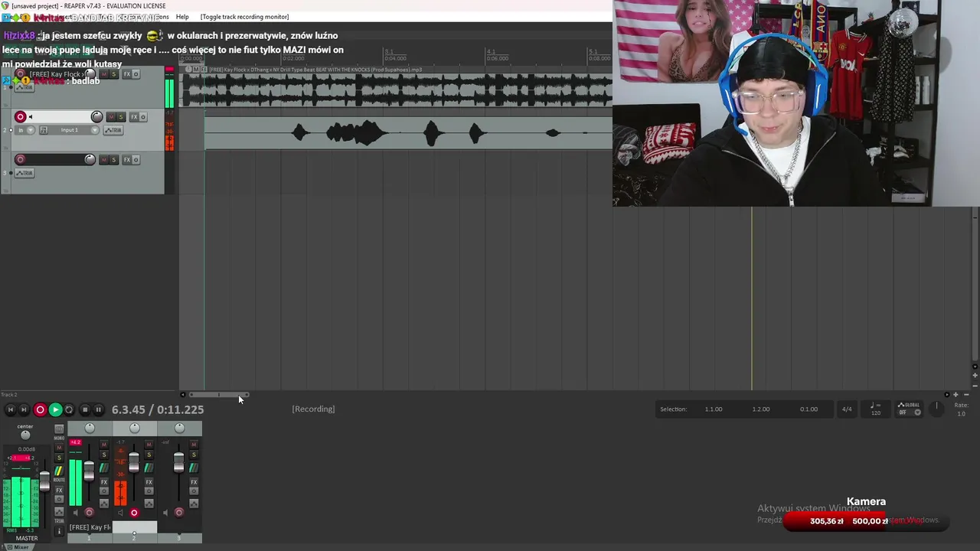980x551 pixels.
Task: Open track 2 input FX button
Action: click(x=44, y=130)
